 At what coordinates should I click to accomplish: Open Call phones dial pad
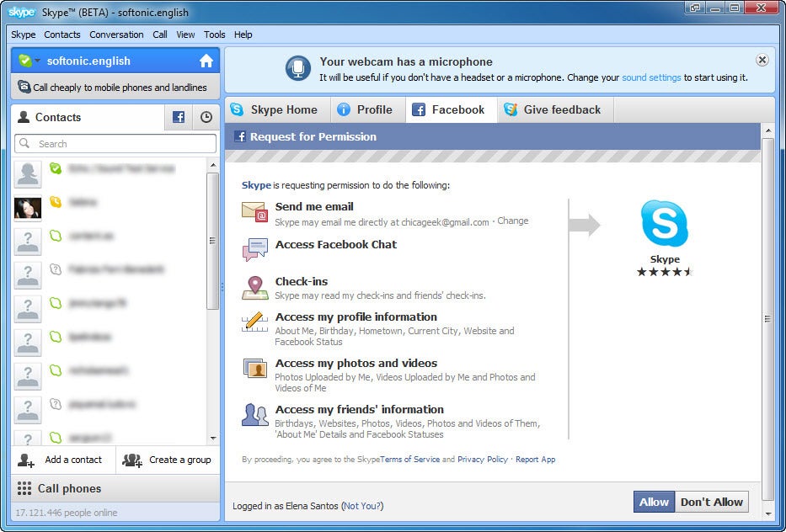(115, 488)
